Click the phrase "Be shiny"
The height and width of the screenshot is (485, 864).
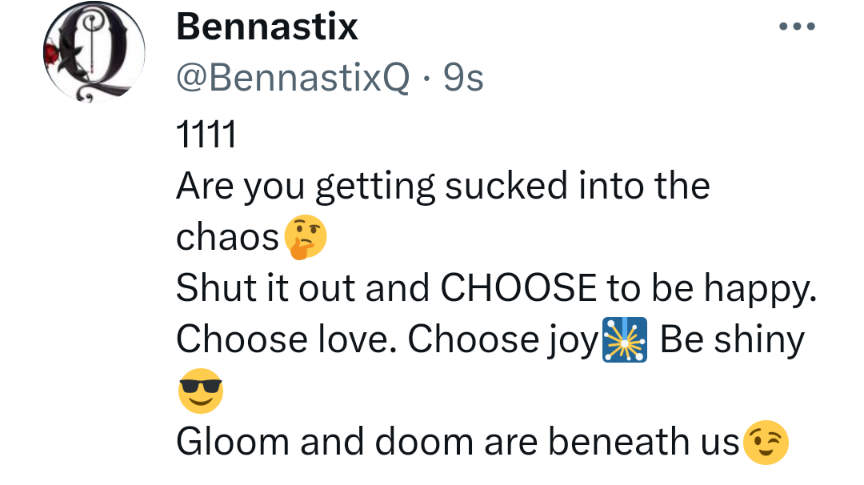point(732,340)
